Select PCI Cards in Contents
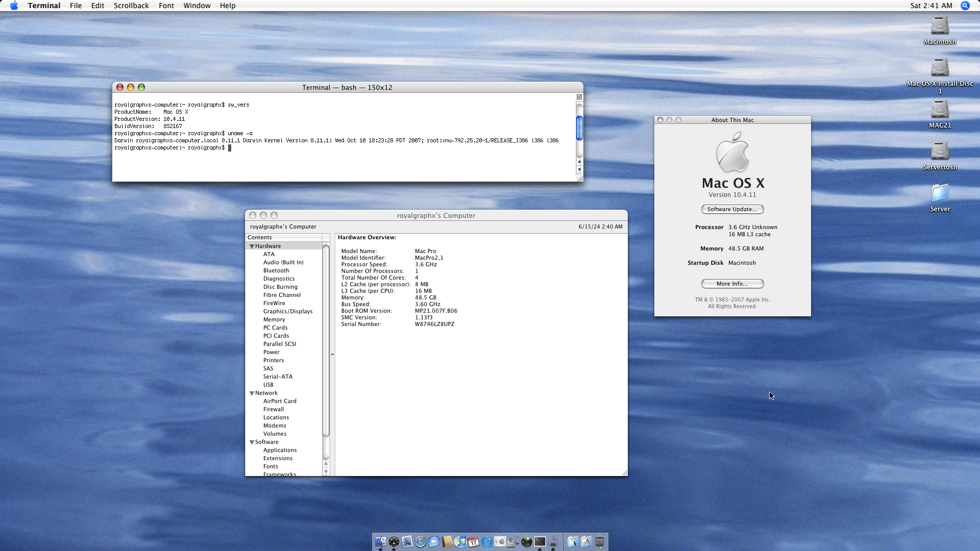 click(x=276, y=336)
